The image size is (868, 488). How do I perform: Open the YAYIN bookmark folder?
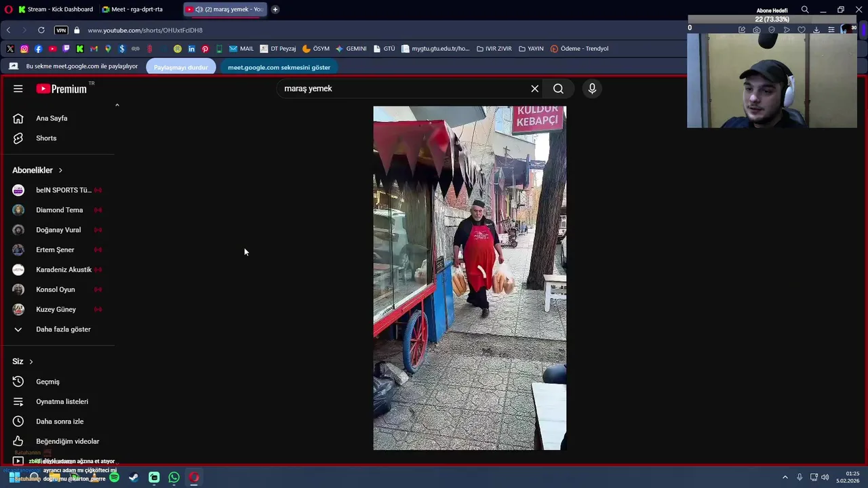pos(531,49)
